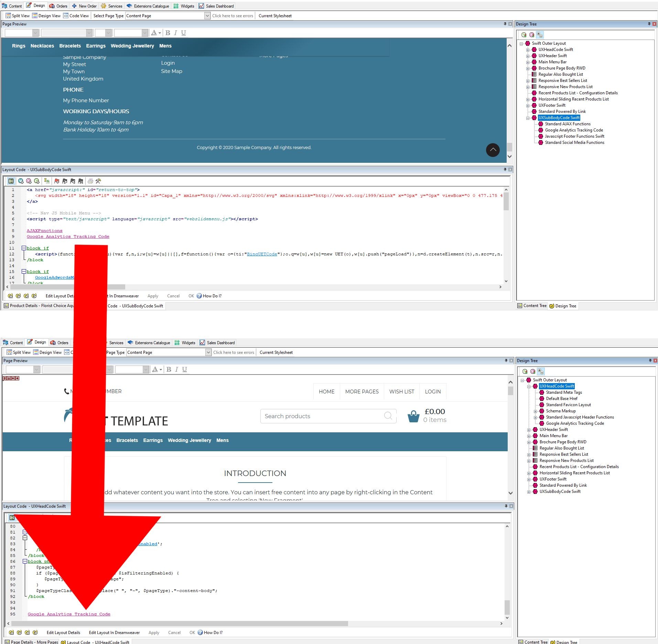This screenshot has width=658, height=644.
Task: Switch to Code View in the upper window toolbar
Action: (76, 15)
